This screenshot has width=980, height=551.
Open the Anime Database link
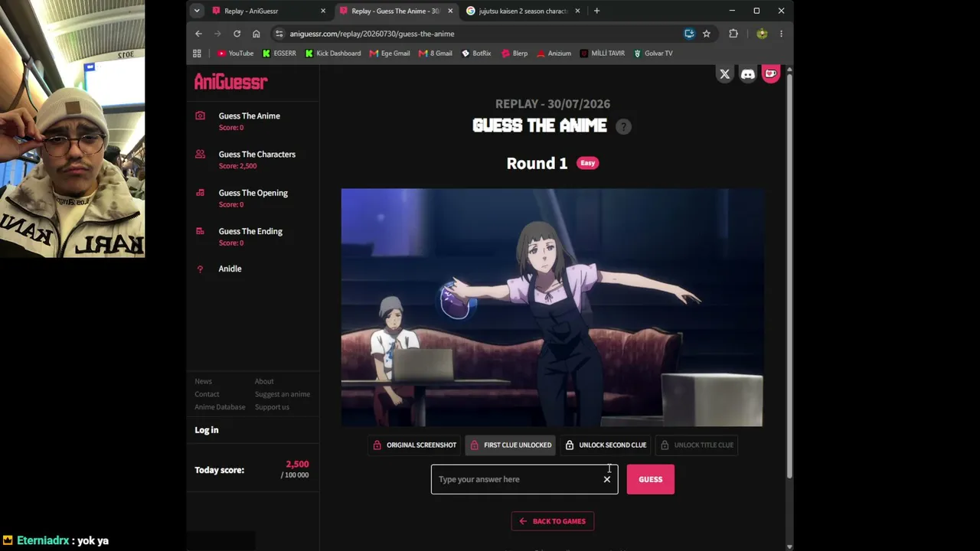point(220,407)
